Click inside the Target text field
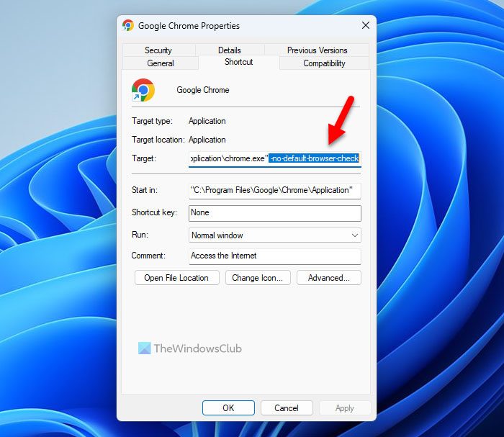 point(275,158)
